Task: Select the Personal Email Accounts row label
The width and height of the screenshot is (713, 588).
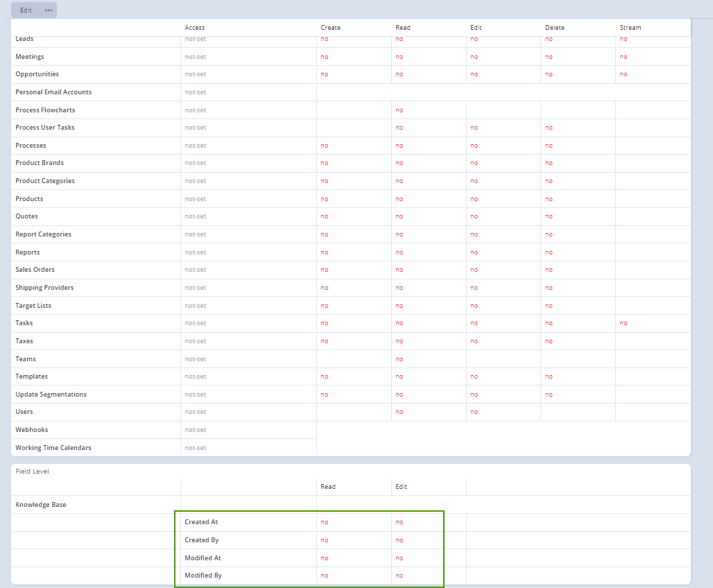Action: pos(53,92)
